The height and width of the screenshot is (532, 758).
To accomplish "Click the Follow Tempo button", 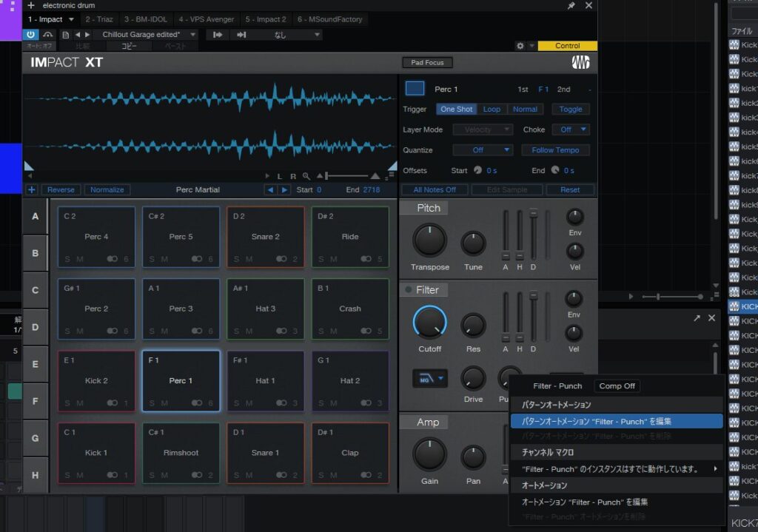I will pos(555,149).
